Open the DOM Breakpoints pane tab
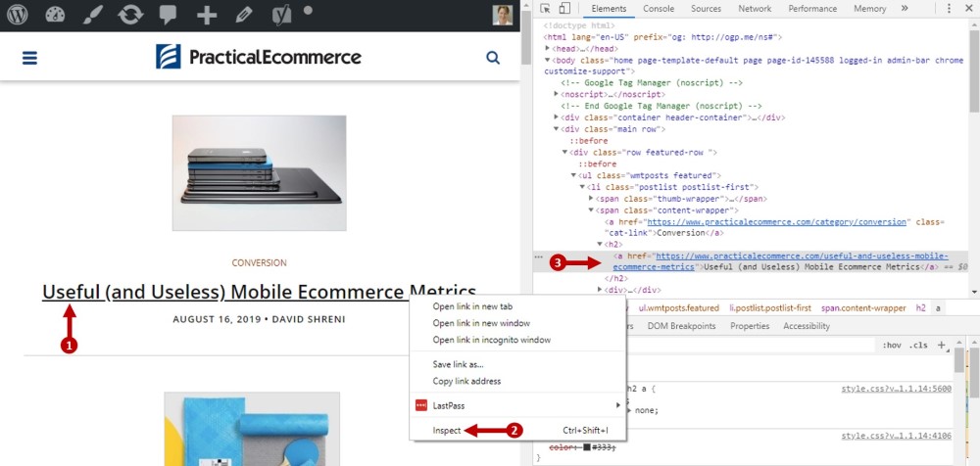 (681, 326)
